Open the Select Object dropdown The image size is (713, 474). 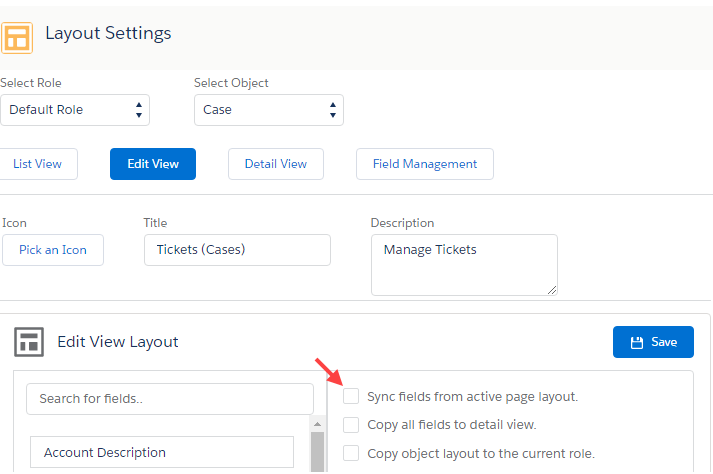click(x=268, y=110)
